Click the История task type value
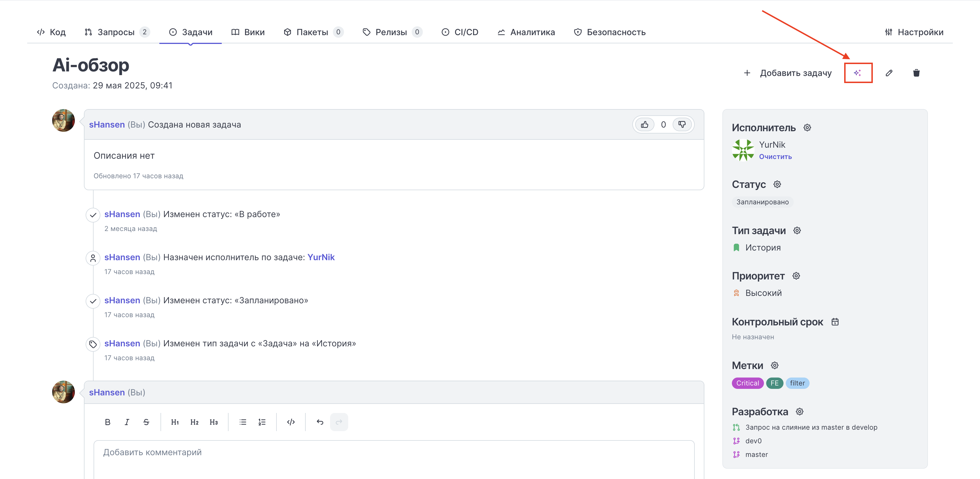 click(763, 247)
